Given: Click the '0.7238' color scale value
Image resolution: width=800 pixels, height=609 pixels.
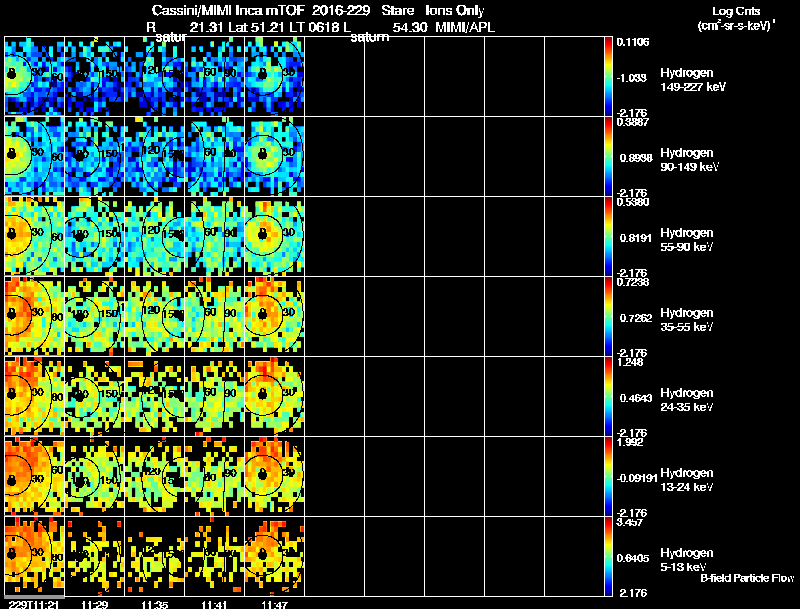Looking at the screenshot, I should (x=633, y=283).
